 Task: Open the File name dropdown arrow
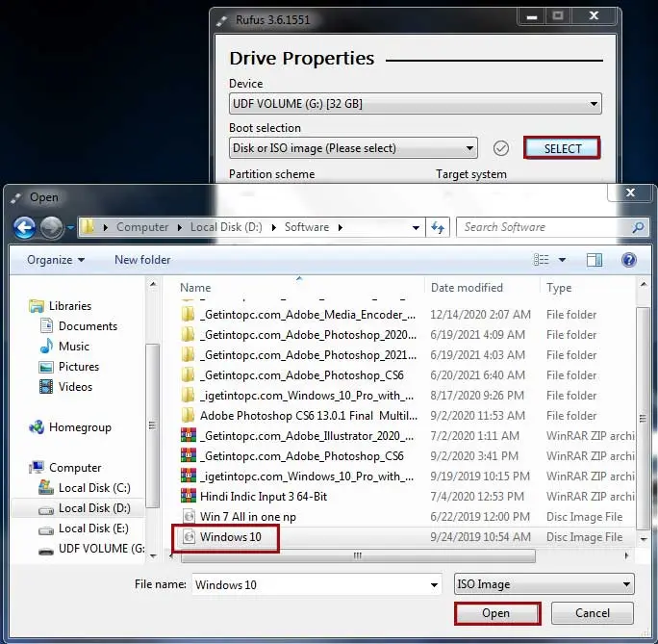(434, 585)
